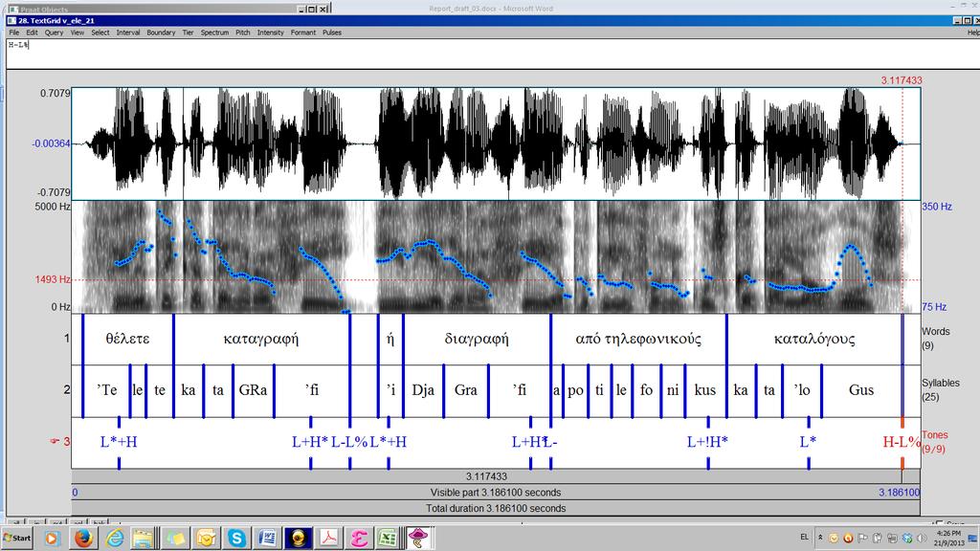
Task: Open Action Center flag icon in tray
Action: point(862,538)
